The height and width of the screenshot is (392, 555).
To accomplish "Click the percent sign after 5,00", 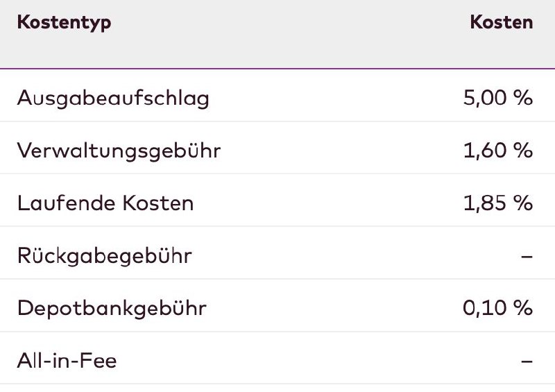I will point(522,98).
